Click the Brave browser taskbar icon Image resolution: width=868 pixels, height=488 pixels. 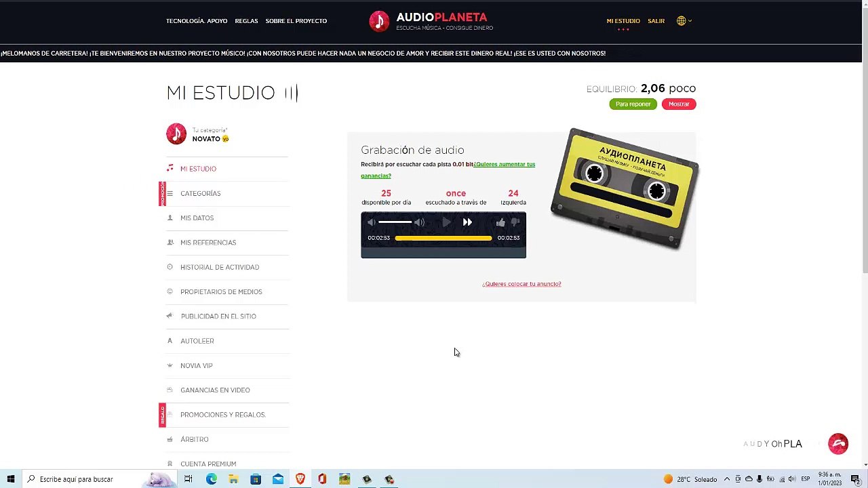pos(300,479)
